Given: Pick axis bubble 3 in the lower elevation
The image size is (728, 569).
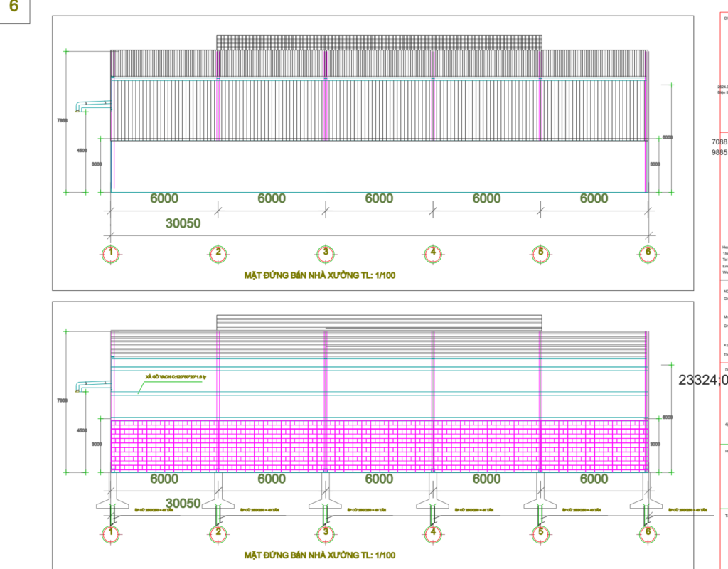Looking at the screenshot, I should [x=326, y=533].
